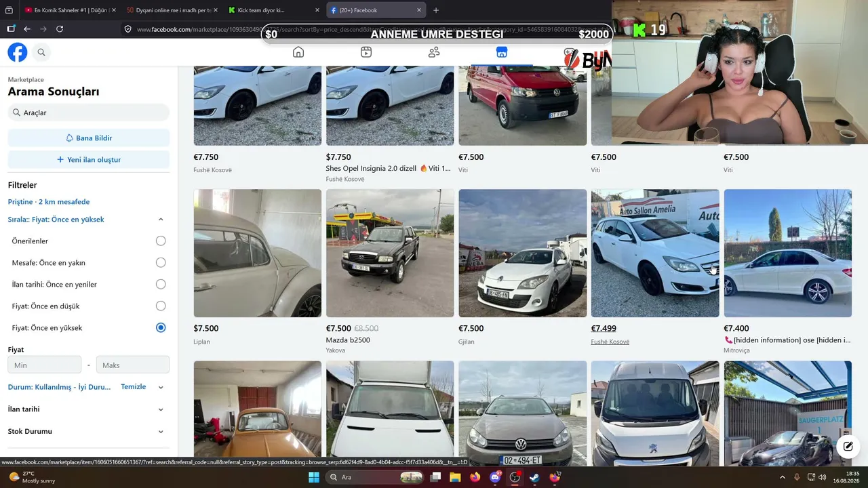
Task: Click the Bana Bildir button
Action: (x=89, y=138)
